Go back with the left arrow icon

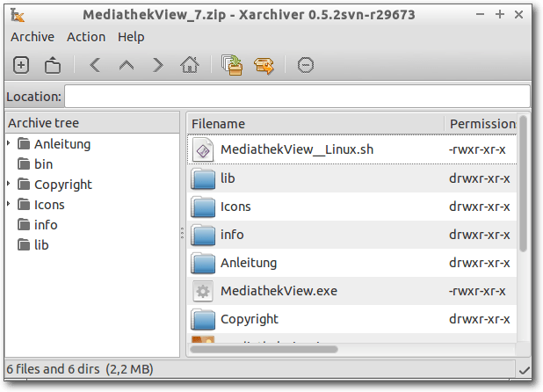click(x=95, y=65)
